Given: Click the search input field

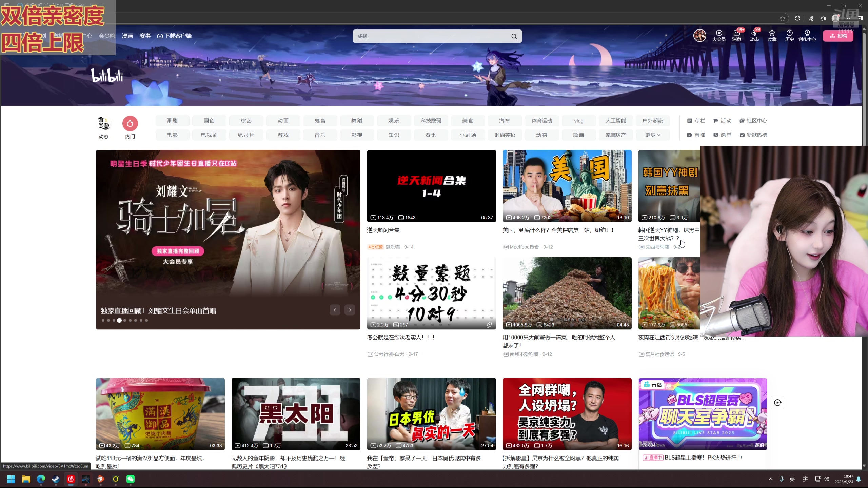Looking at the screenshot, I should point(431,36).
